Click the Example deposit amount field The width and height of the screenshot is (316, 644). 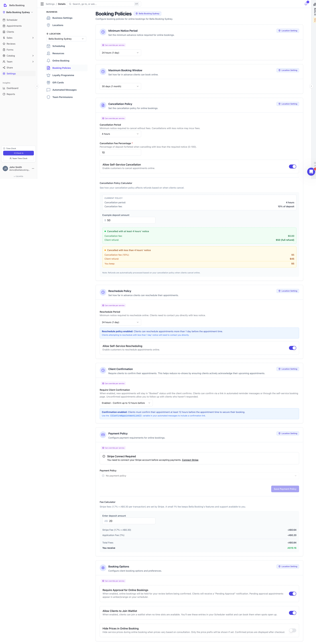click(129, 220)
